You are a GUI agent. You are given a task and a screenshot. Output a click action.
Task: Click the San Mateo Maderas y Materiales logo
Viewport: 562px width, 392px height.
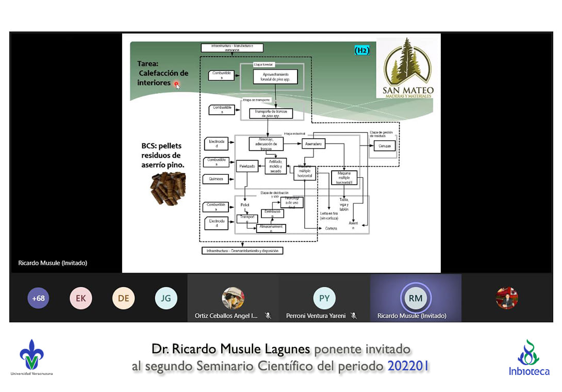coord(408,68)
